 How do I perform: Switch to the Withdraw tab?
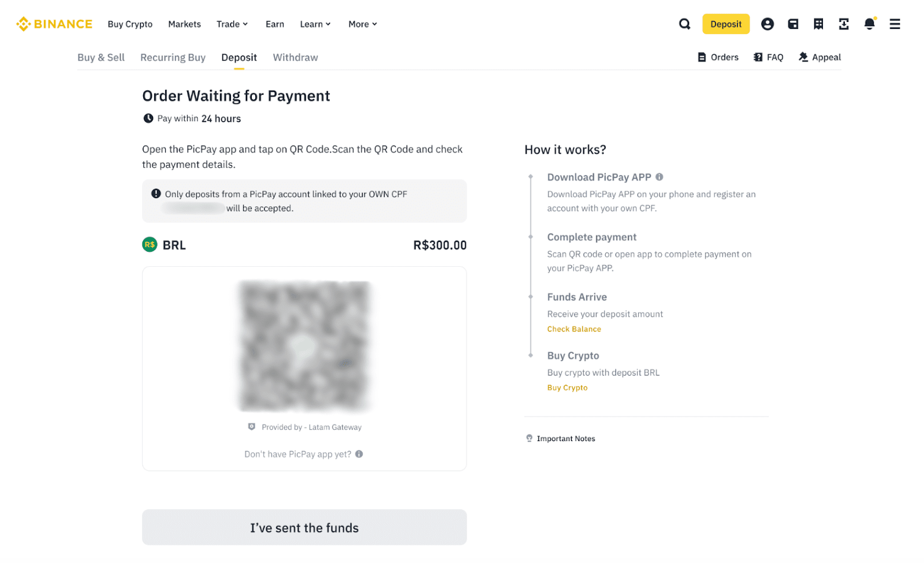[x=295, y=58]
